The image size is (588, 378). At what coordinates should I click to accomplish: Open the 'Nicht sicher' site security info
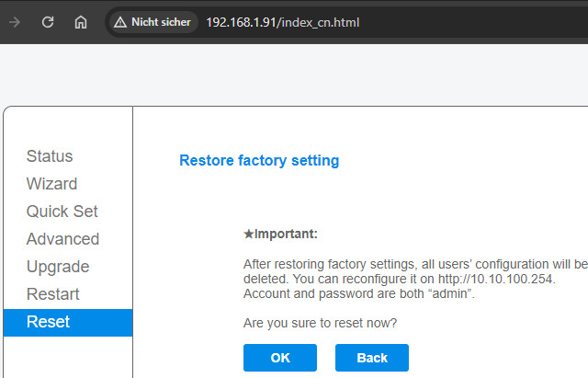pos(153,21)
